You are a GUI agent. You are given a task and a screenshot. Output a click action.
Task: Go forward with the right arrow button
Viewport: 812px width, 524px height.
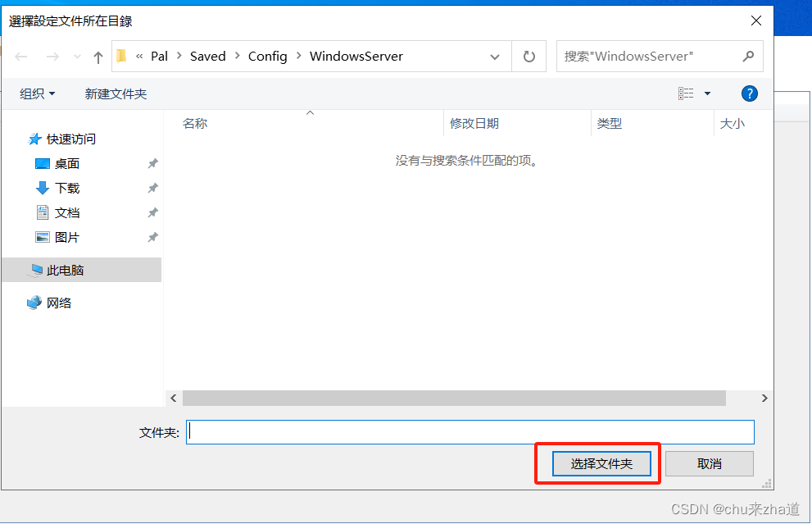tap(52, 56)
